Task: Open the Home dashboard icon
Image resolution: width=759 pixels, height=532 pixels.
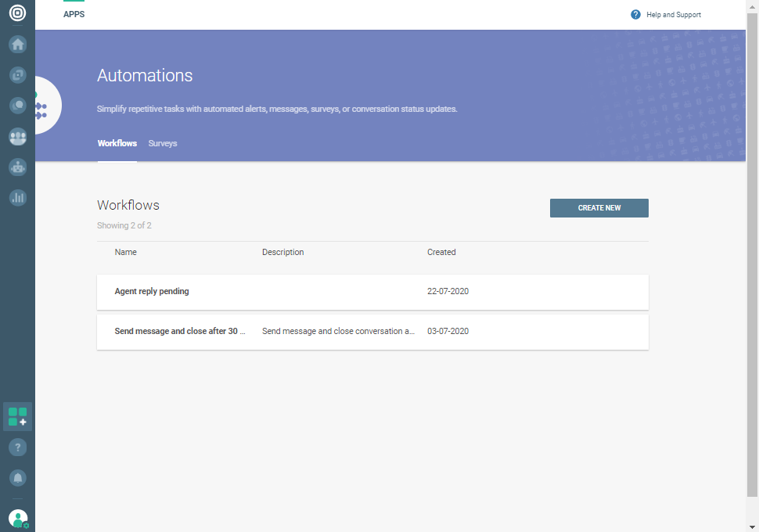Action: (17, 45)
